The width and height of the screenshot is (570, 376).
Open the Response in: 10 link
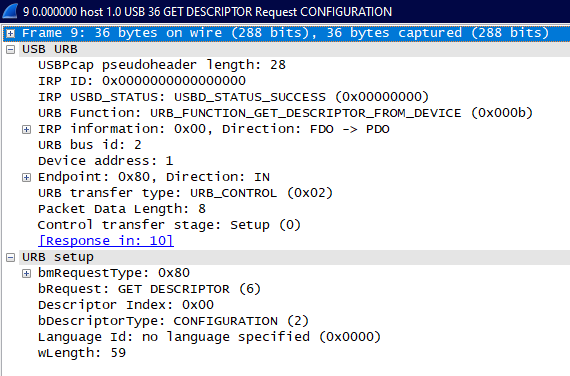coord(106,241)
